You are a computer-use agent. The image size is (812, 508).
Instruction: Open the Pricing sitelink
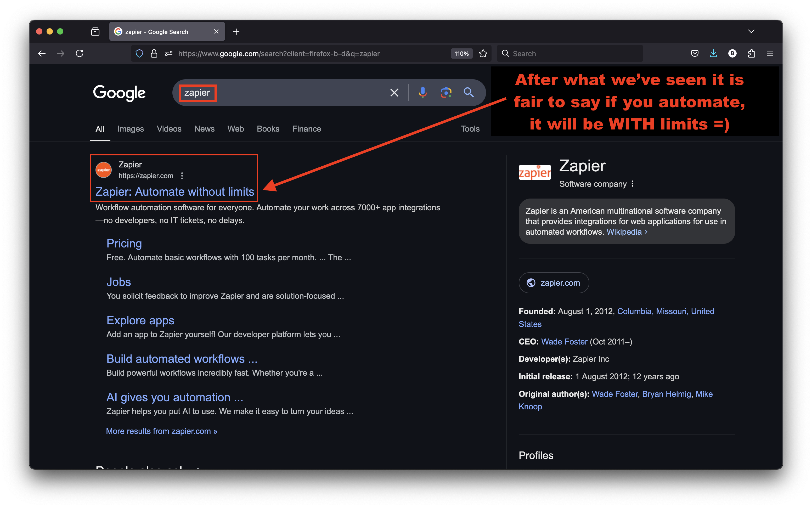coord(124,243)
